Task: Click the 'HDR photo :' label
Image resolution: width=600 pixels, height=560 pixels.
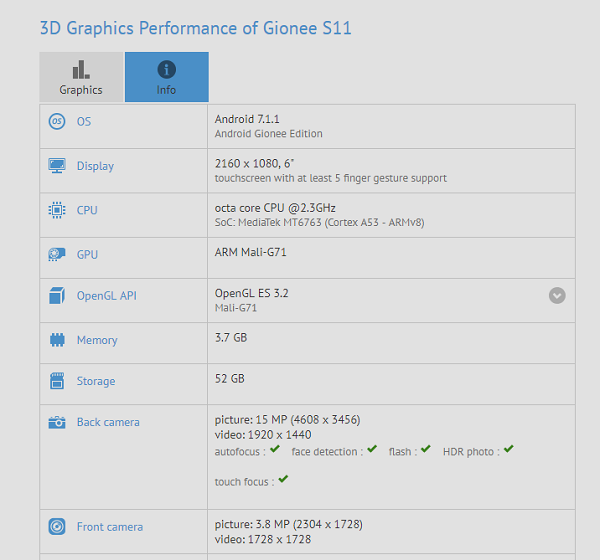Action: click(x=471, y=452)
